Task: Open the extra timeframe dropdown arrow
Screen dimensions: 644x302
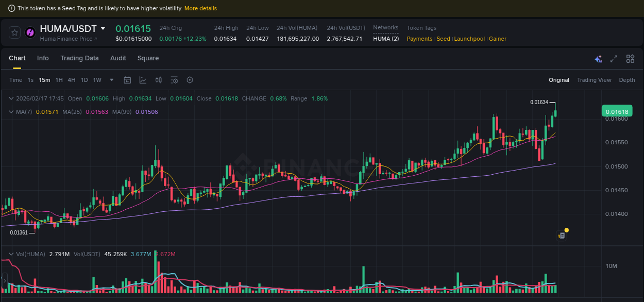Action: pyautogui.click(x=111, y=80)
